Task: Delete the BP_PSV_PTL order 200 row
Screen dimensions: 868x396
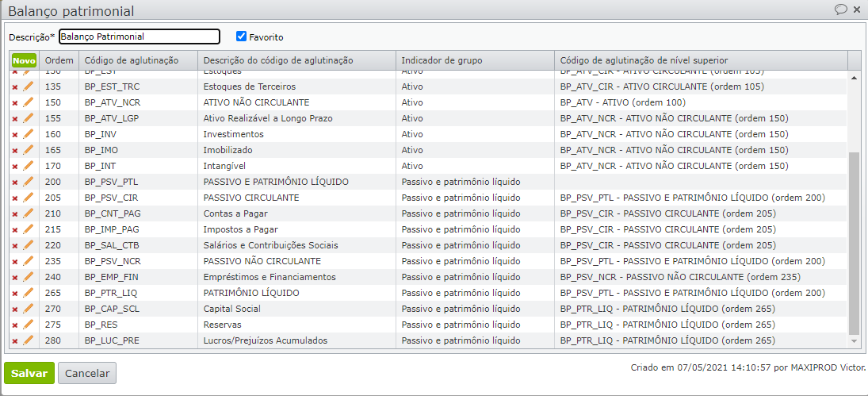Action: [x=15, y=183]
